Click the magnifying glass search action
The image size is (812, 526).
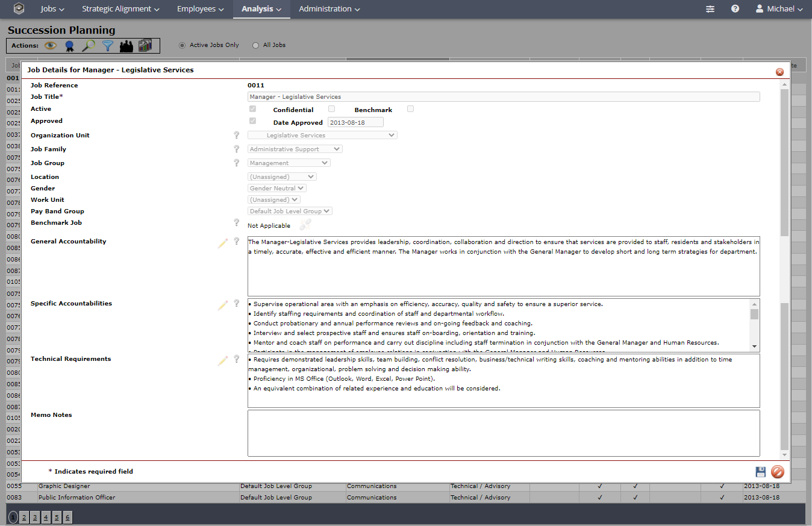click(89, 45)
